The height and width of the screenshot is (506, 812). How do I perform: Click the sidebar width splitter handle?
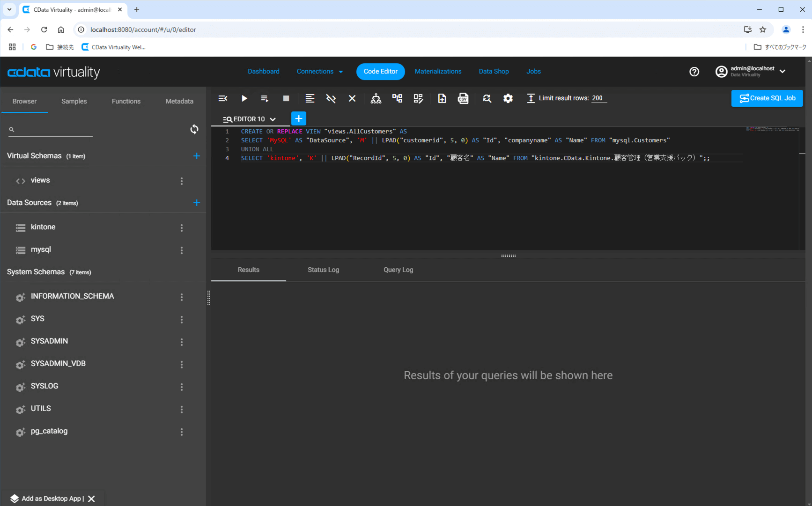click(x=208, y=297)
